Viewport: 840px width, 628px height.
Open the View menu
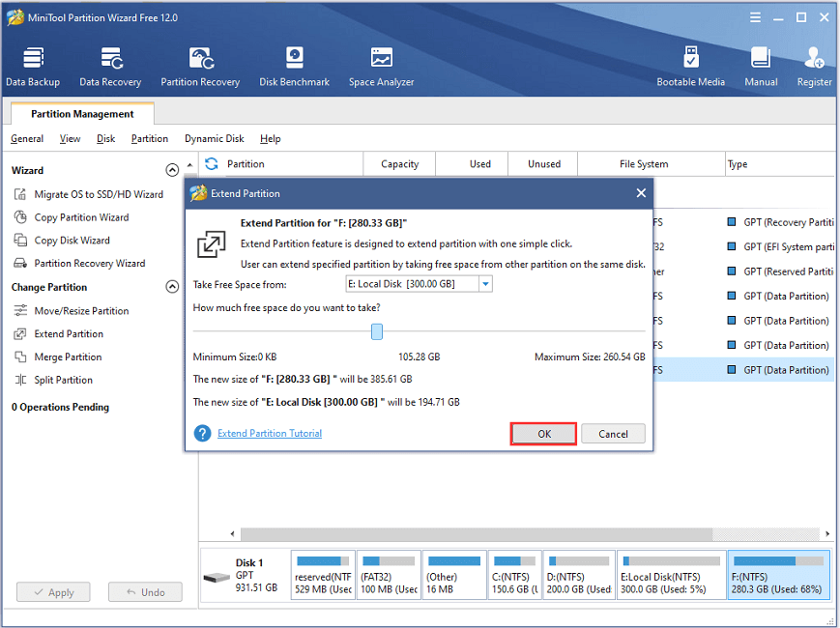tap(70, 139)
